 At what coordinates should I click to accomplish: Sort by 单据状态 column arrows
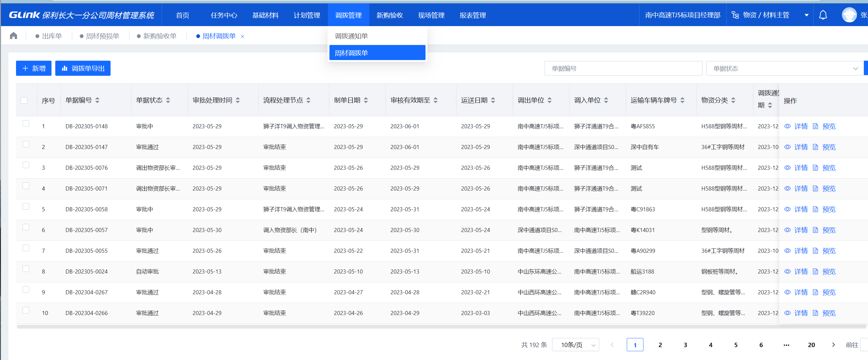coord(168,100)
